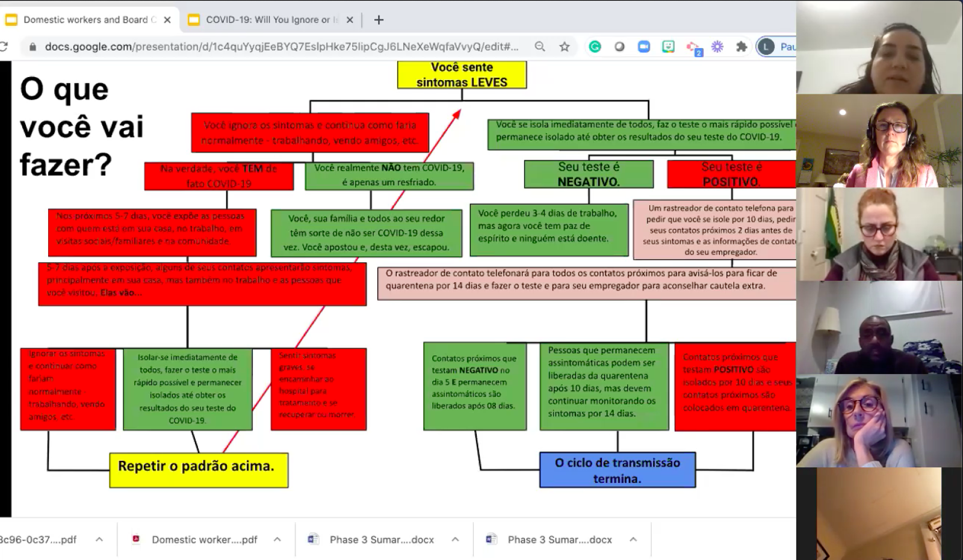Click the 'Seu teste é POSITIVO' box

(x=731, y=174)
